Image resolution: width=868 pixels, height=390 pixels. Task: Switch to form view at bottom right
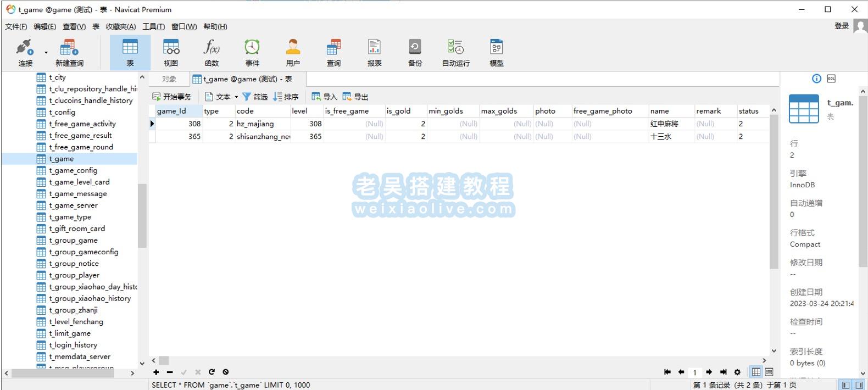tap(769, 372)
